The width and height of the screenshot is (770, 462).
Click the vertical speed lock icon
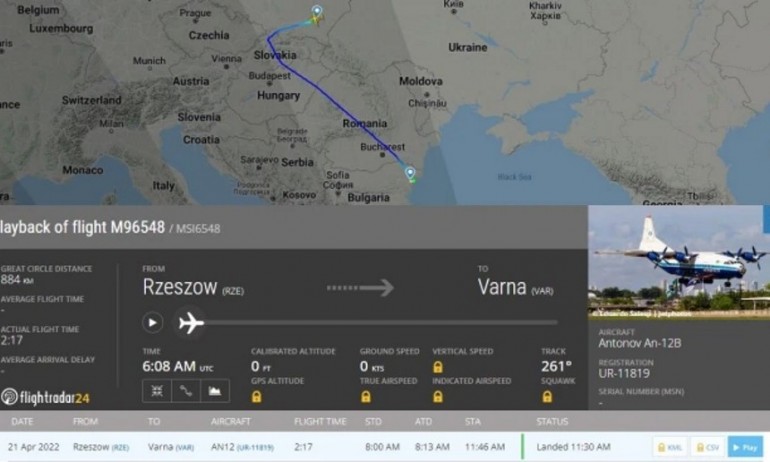point(437,366)
